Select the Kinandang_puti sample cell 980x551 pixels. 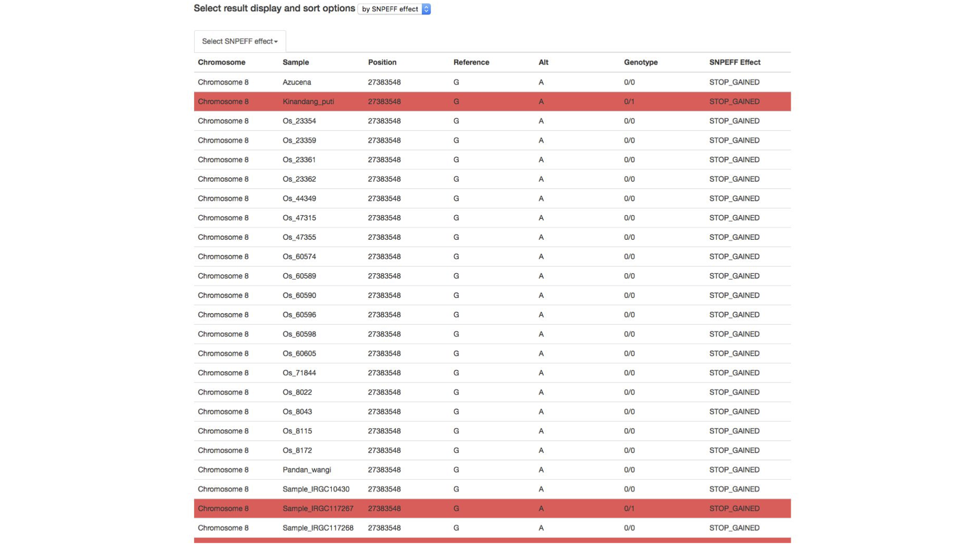[x=308, y=101]
